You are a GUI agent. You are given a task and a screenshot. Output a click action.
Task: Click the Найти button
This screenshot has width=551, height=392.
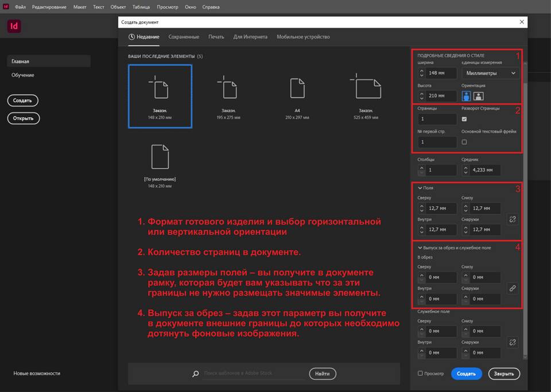[x=323, y=374]
